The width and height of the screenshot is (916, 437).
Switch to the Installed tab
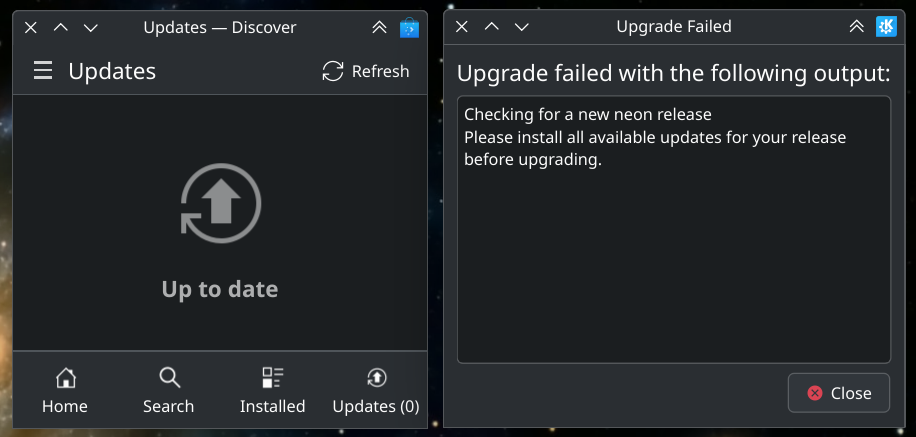tap(272, 390)
